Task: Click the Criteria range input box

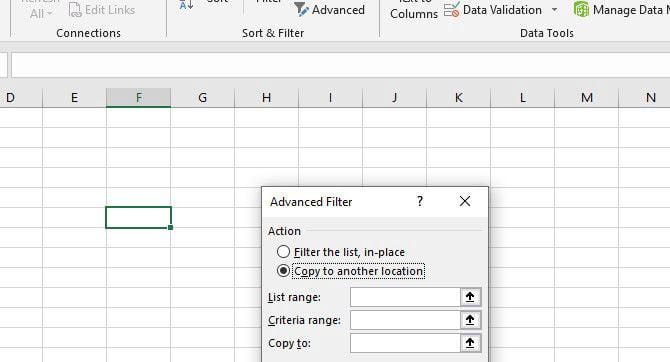Action: (405, 320)
